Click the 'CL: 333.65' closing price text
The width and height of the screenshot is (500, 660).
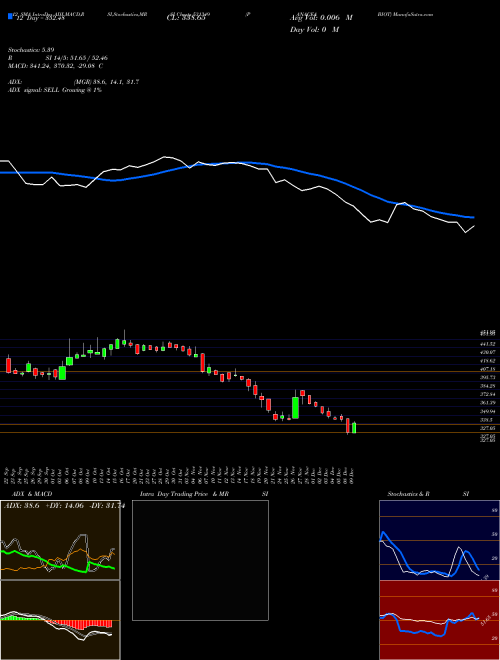coord(186,18)
